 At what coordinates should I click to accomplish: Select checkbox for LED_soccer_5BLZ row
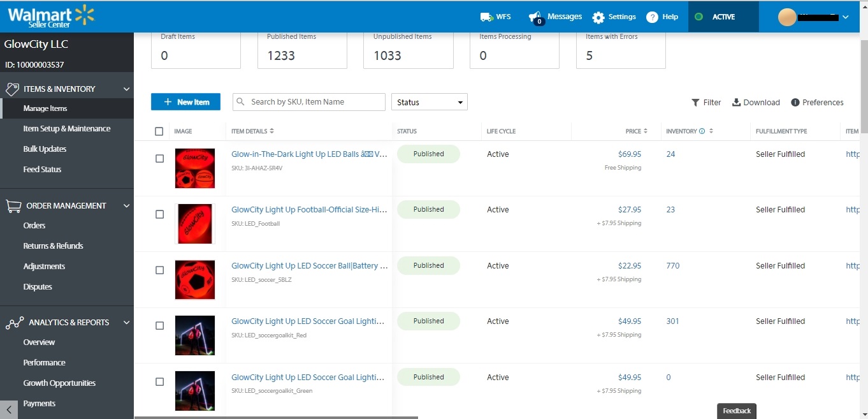click(x=159, y=270)
